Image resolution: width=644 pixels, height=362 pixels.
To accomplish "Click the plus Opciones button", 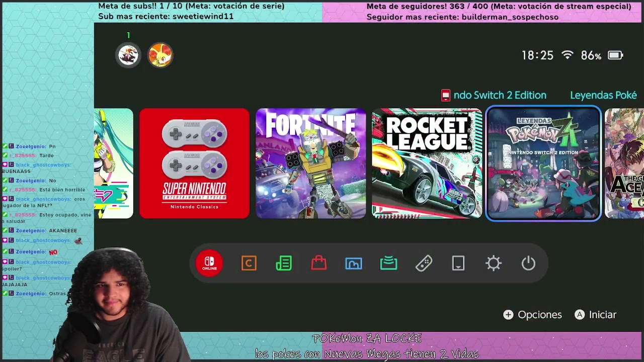I will [x=532, y=315].
